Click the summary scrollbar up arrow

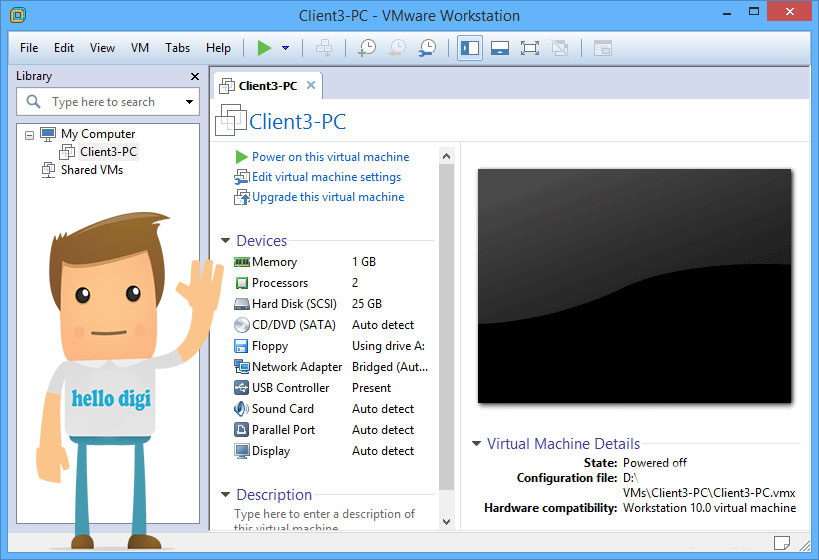pos(446,156)
